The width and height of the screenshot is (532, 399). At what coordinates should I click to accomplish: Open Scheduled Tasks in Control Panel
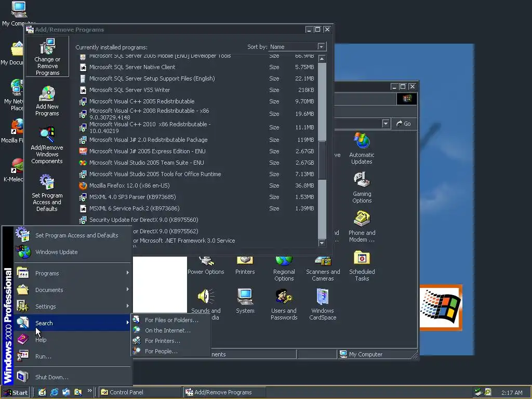[362, 265]
